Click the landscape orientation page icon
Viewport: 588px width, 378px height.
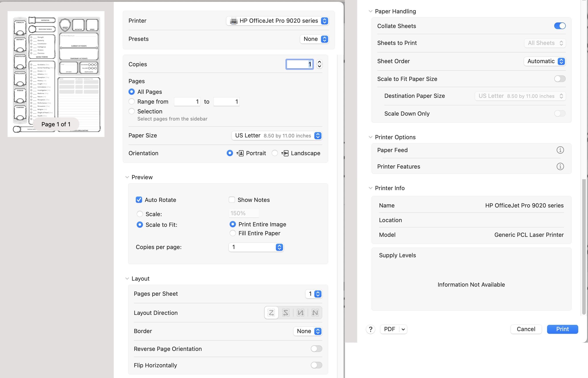285,153
